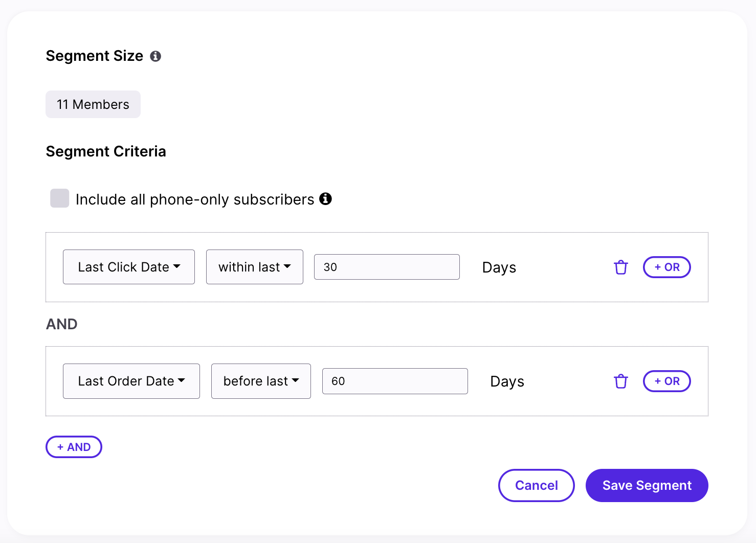This screenshot has width=756, height=543.
Task: Add OR condition to Last Order Date row
Action: tap(666, 381)
